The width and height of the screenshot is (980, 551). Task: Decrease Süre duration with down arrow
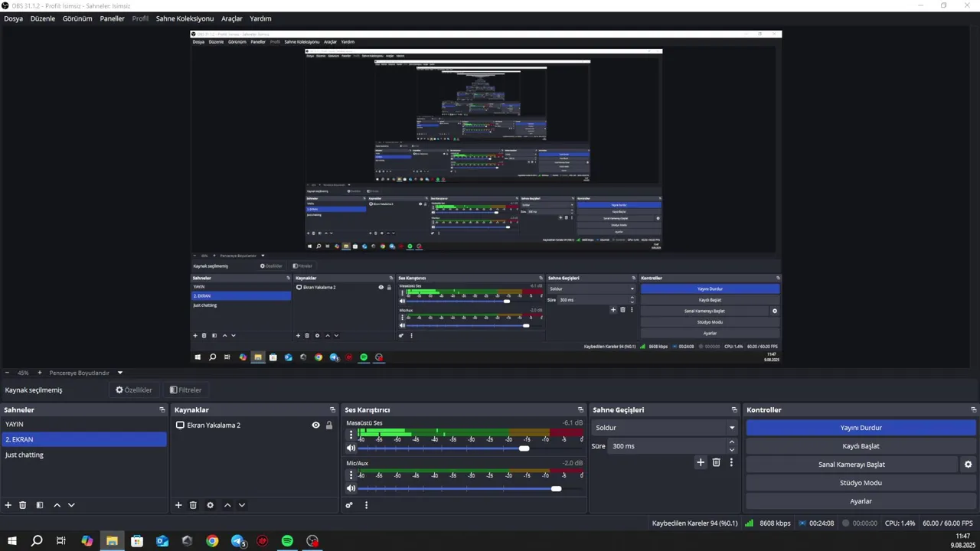[732, 450]
